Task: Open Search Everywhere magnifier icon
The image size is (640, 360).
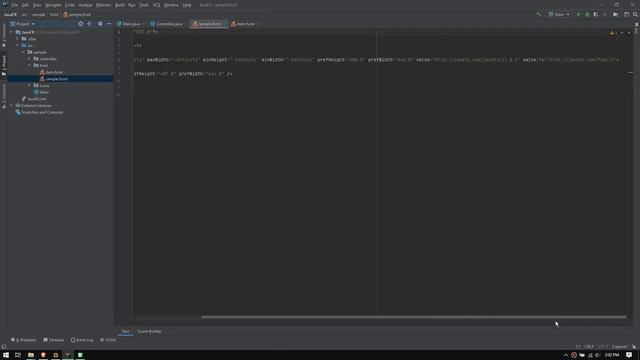Action: click(635, 14)
